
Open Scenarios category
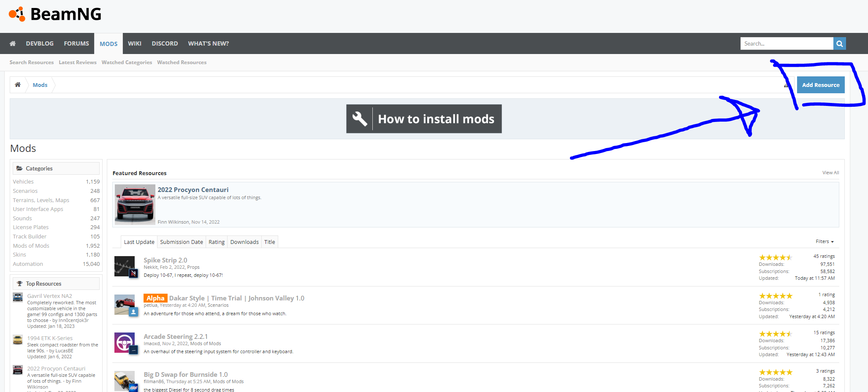point(25,191)
